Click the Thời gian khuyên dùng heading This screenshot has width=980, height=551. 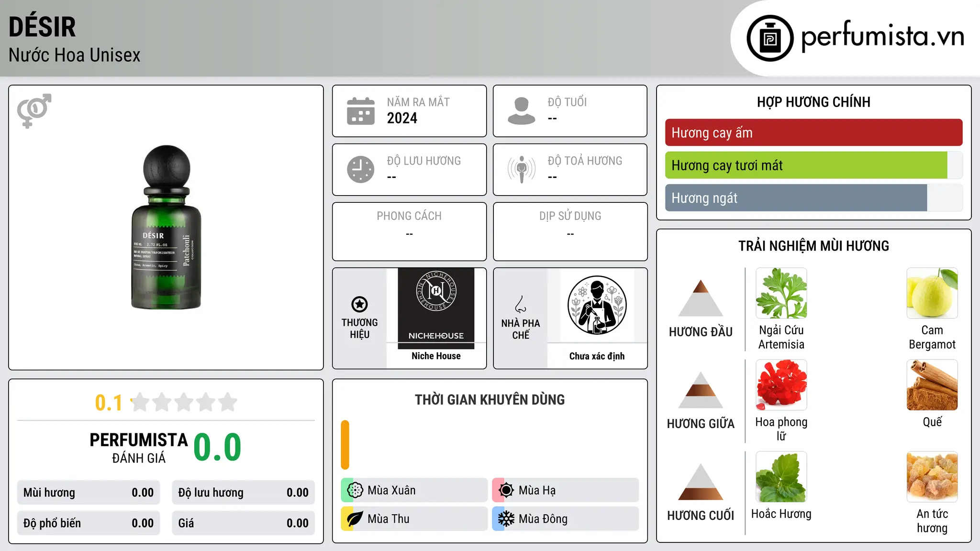pos(490,399)
